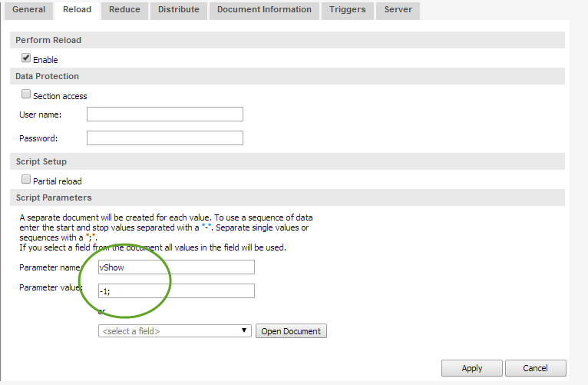Tick the Section access checkbox
Image resolution: width=588 pixels, height=385 pixels.
click(26, 95)
